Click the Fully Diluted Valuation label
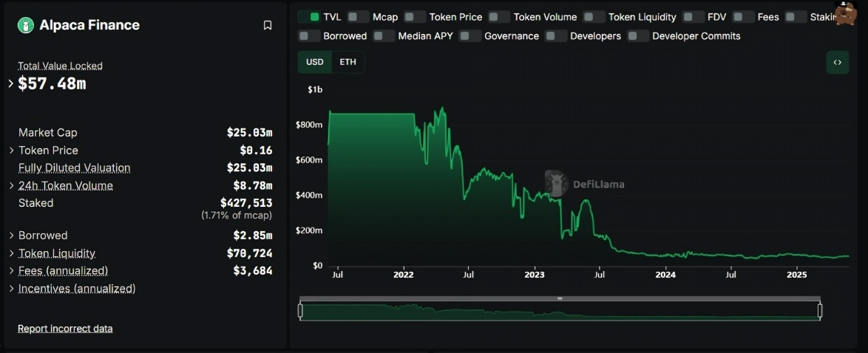This screenshot has height=353, width=868. click(x=74, y=168)
